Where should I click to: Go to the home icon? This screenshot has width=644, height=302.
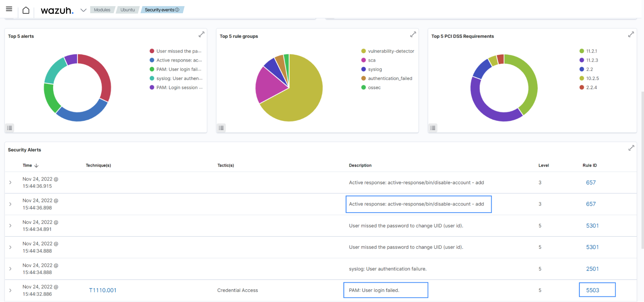coord(26,10)
